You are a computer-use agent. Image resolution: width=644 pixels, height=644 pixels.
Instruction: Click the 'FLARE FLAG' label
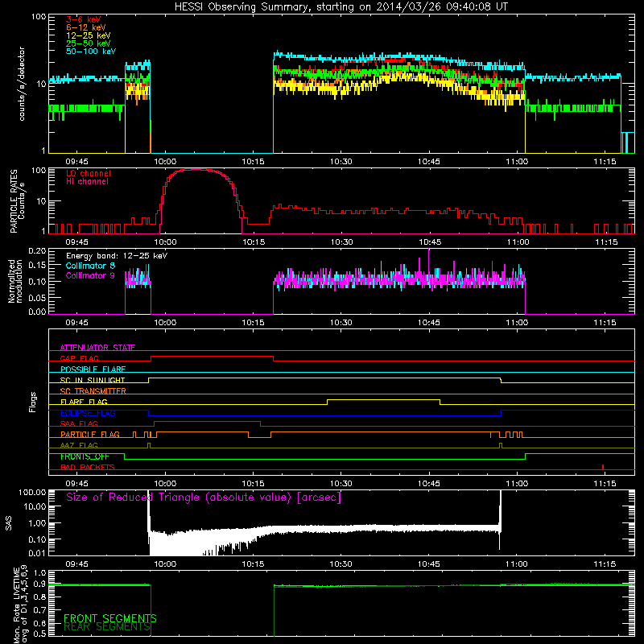(84, 402)
